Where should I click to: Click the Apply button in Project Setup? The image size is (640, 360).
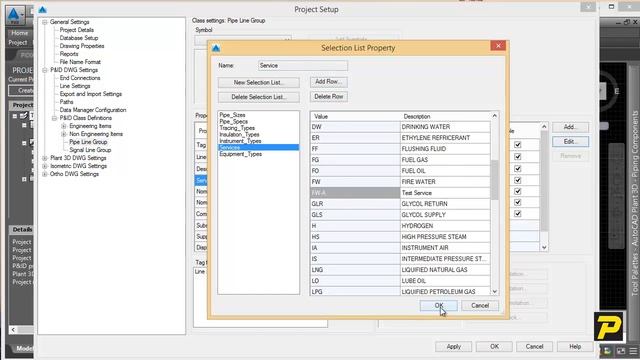pyautogui.click(x=453, y=347)
